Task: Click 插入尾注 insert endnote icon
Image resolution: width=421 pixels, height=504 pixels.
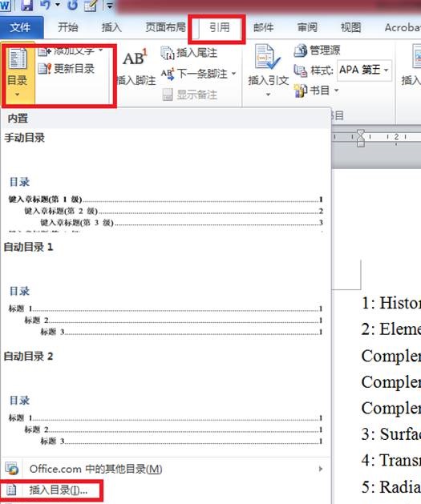Action: click(x=168, y=53)
